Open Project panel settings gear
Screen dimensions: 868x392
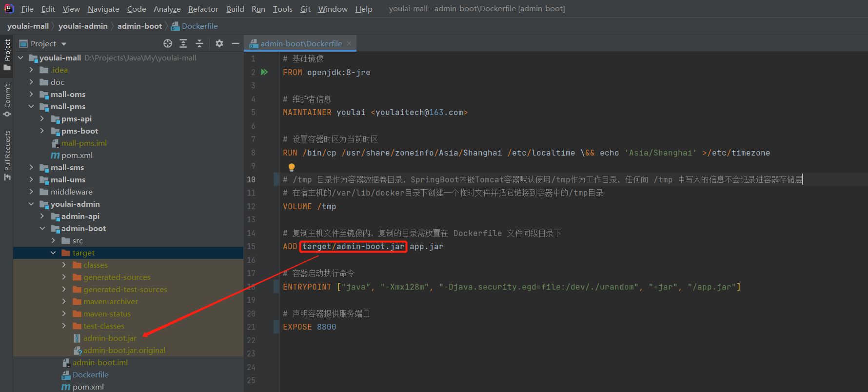point(219,43)
